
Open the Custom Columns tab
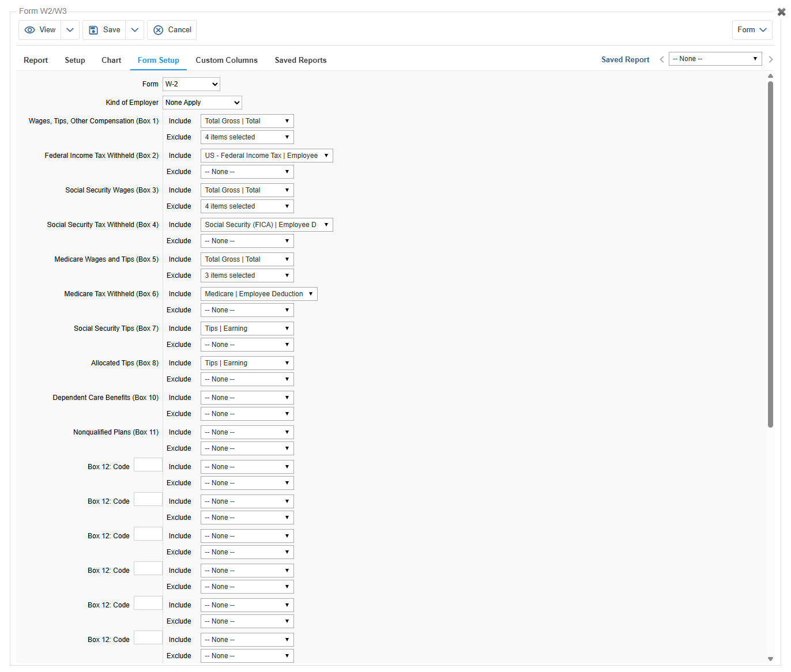coord(227,60)
